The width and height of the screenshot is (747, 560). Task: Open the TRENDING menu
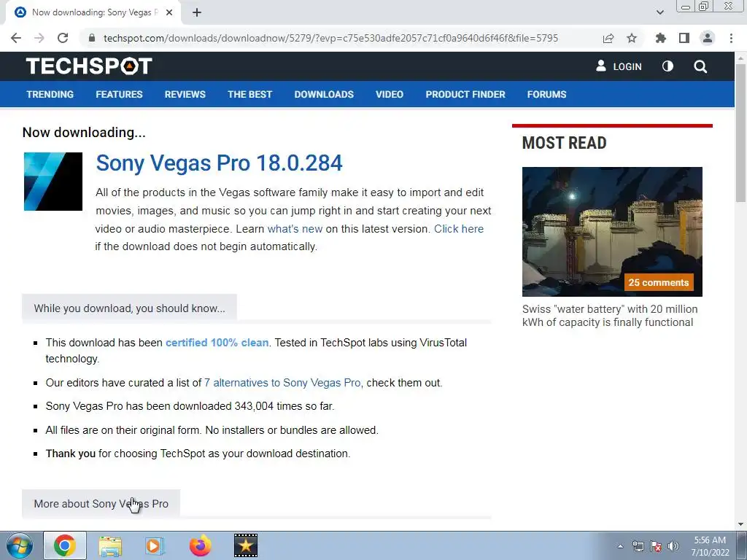click(50, 94)
